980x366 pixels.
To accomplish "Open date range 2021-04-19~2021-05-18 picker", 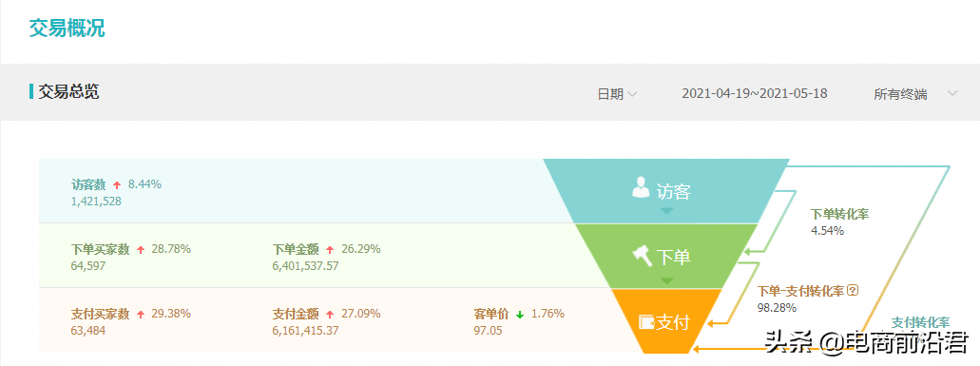I will (x=755, y=94).
